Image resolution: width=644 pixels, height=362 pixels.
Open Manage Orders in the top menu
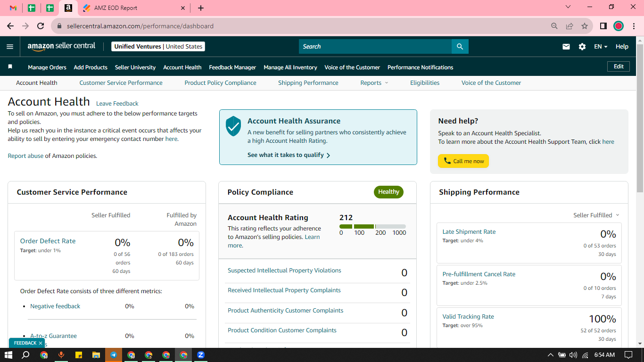click(47, 67)
